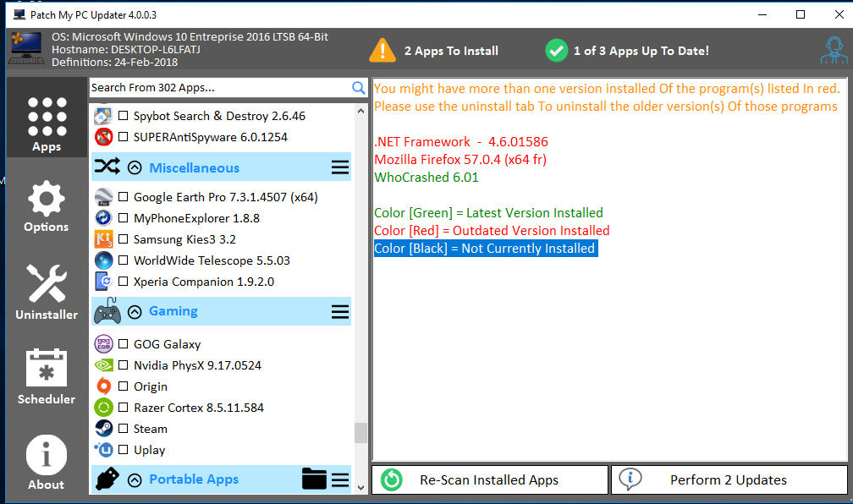Click the app list scrollbar thumb

[360, 433]
